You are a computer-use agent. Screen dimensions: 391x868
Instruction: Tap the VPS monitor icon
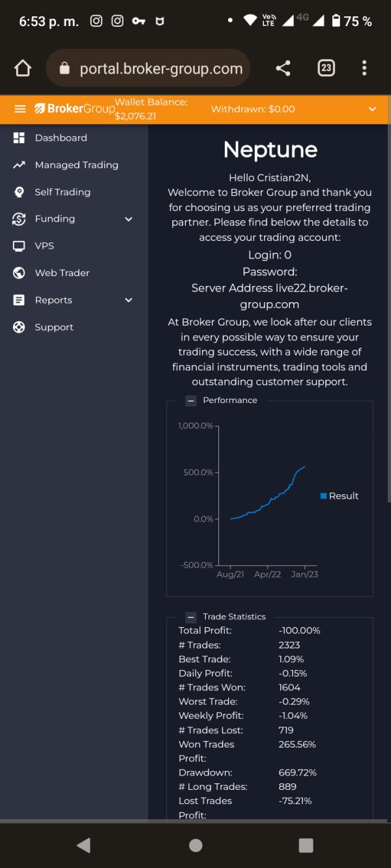(19, 246)
